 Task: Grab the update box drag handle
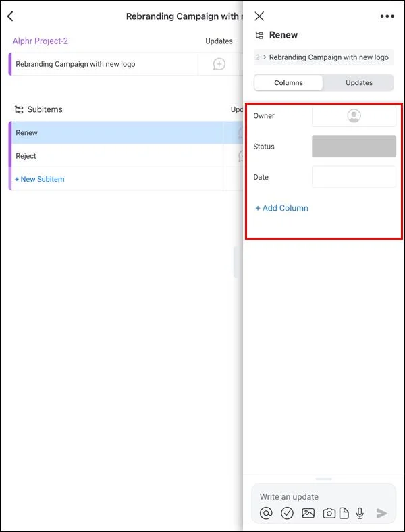pyautogui.click(x=323, y=479)
